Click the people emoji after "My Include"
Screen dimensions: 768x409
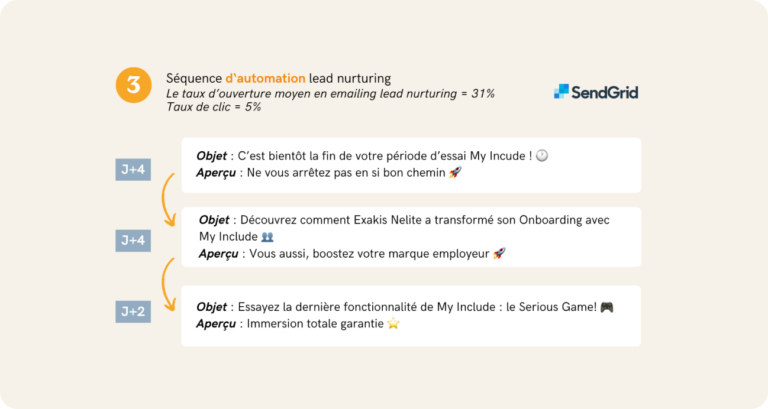(x=267, y=237)
